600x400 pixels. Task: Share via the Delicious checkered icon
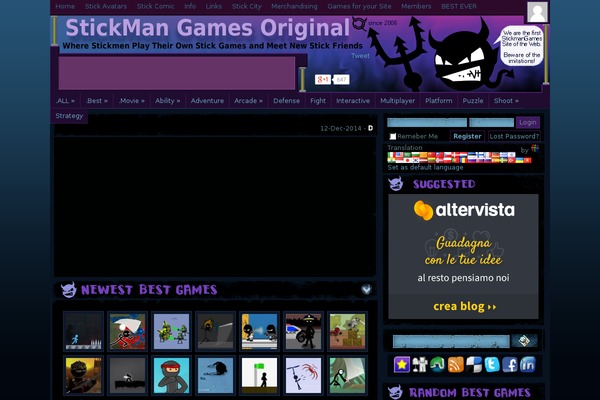click(x=474, y=364)
